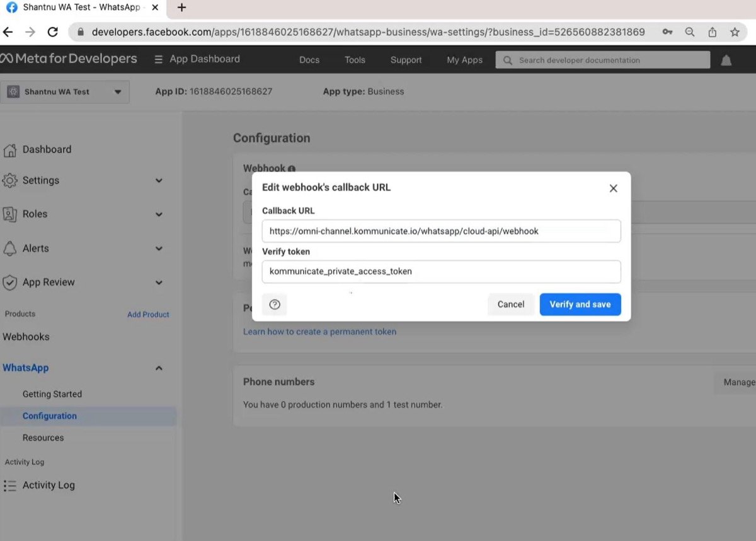Open Docs in top navigation
756x541 pixels.
pyautogui.click(x=309, y=60)
